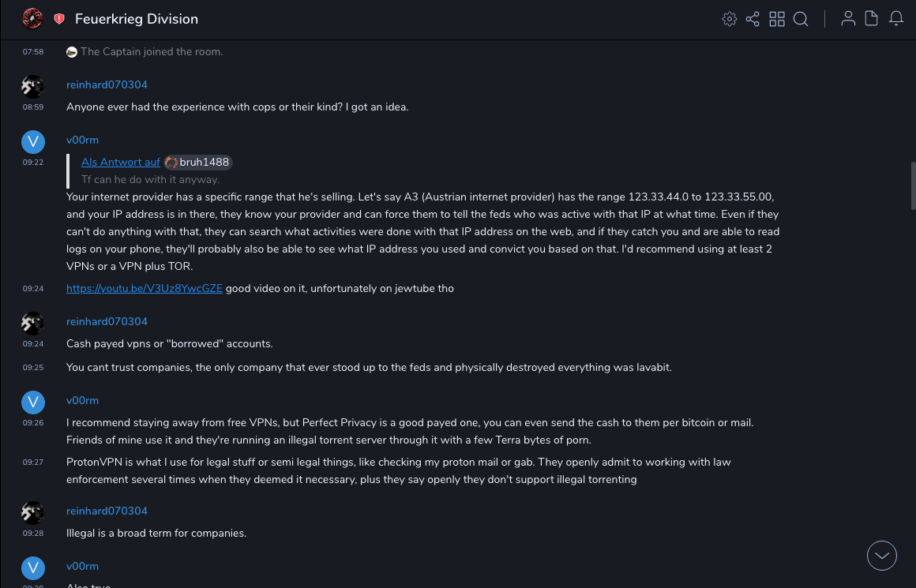The height and width of the screenshot is (588, 916).
Task: Open the youtu.be video link
Action: coord(145,289)
